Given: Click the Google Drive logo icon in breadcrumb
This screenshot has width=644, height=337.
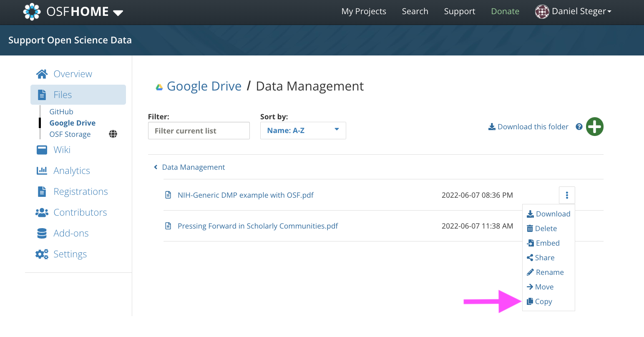Looking at the screenshot, I should tap(159, 87).
